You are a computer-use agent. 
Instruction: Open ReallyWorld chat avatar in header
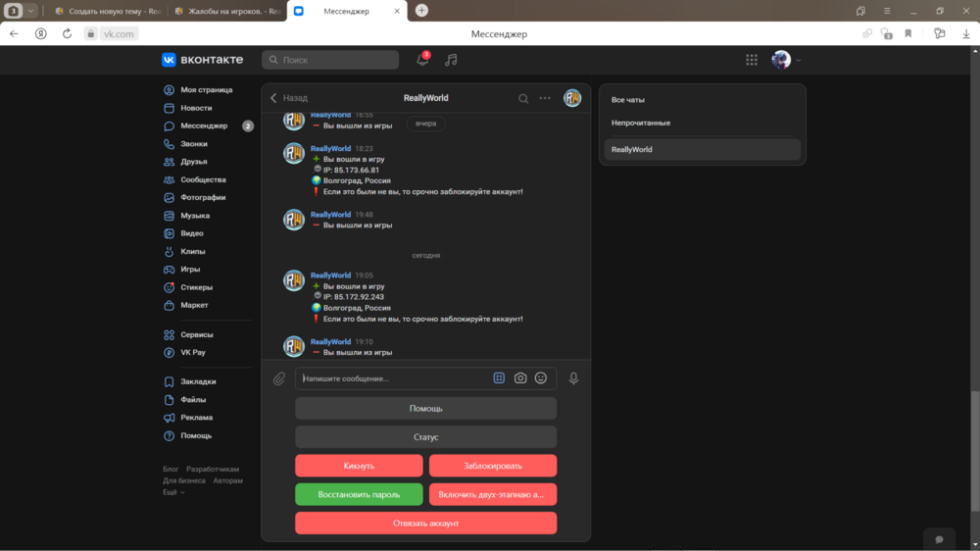tap(572, 98)
